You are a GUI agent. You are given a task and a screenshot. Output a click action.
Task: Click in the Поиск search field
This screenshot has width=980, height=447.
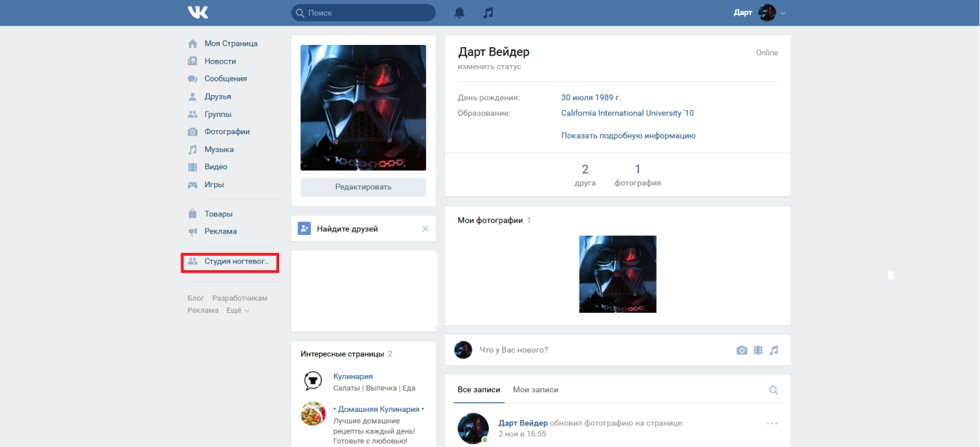363,13
